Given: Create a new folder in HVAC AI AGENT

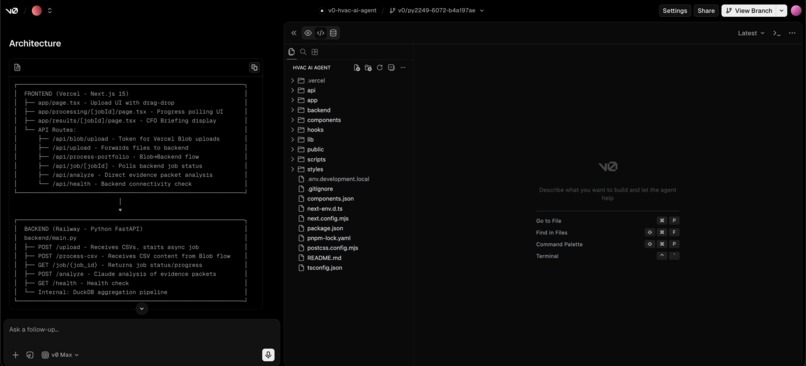Looking at the screenshot, I should tap(368, 67).
